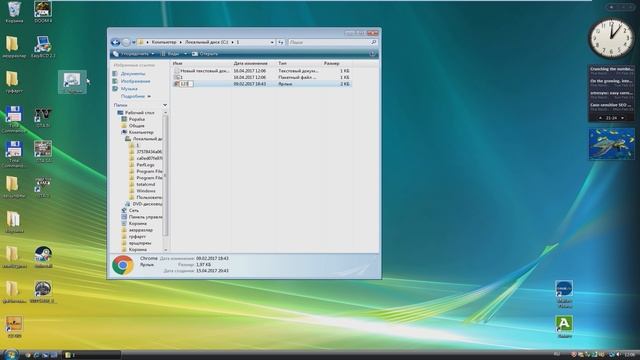The image size is (640, 360).
Task: Click the tree scrollbar down arrow
Action: [165, 249]
